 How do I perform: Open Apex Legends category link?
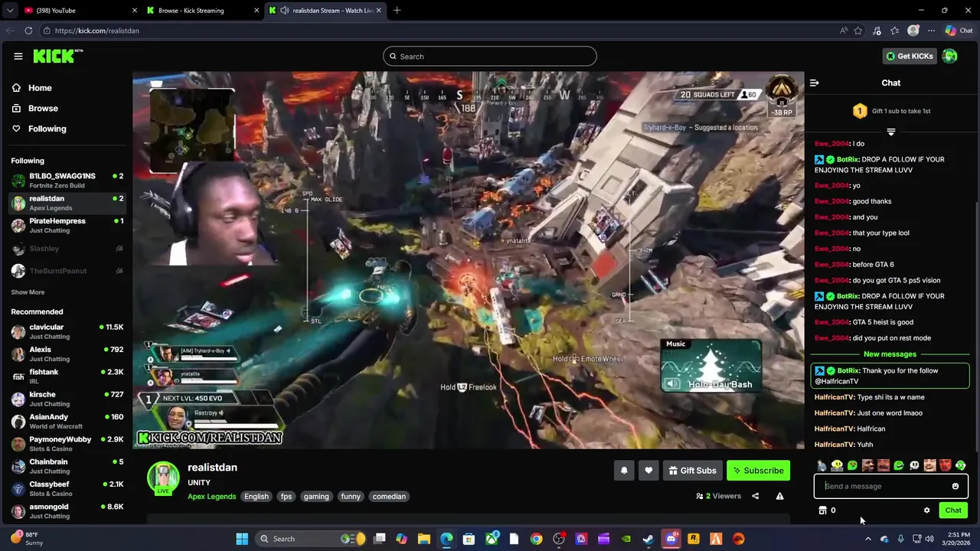pyautogui.click(x=212, y=497)
